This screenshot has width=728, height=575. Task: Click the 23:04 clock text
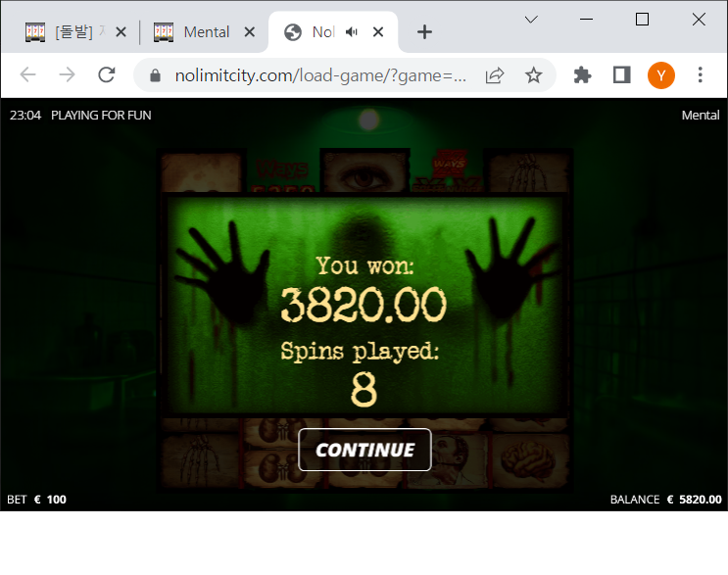pos(25,115)
